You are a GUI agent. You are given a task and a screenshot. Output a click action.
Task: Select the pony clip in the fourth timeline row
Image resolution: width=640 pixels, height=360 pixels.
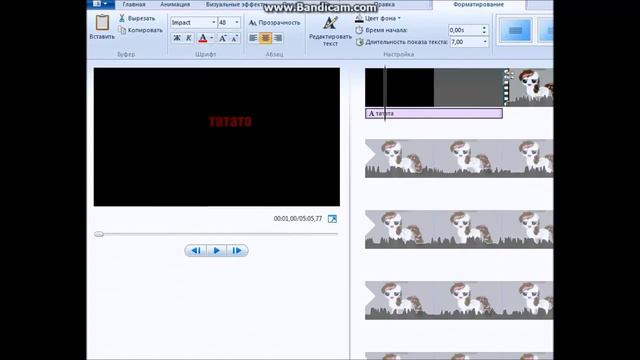point(459,300)
